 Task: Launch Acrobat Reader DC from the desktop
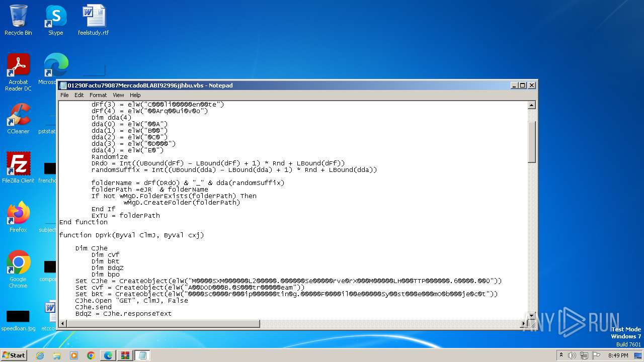pos(18,72)
